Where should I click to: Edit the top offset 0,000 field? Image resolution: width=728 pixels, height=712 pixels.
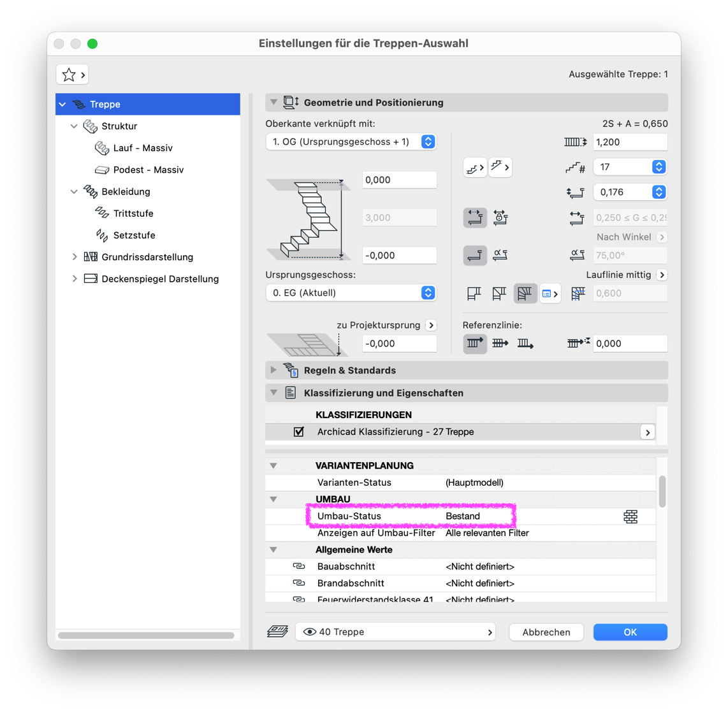pyautogui.click(x=399, y=180)
